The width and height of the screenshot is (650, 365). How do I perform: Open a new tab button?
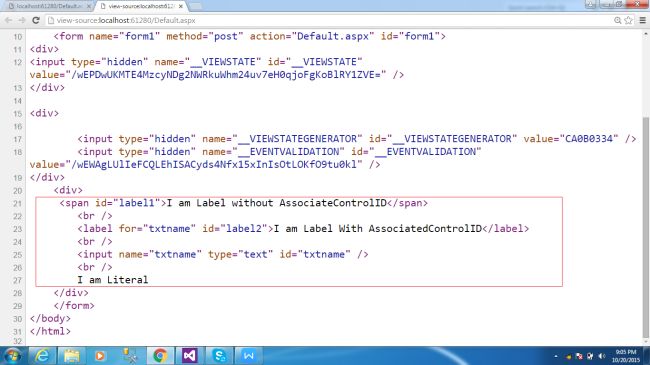pos(195,6)
